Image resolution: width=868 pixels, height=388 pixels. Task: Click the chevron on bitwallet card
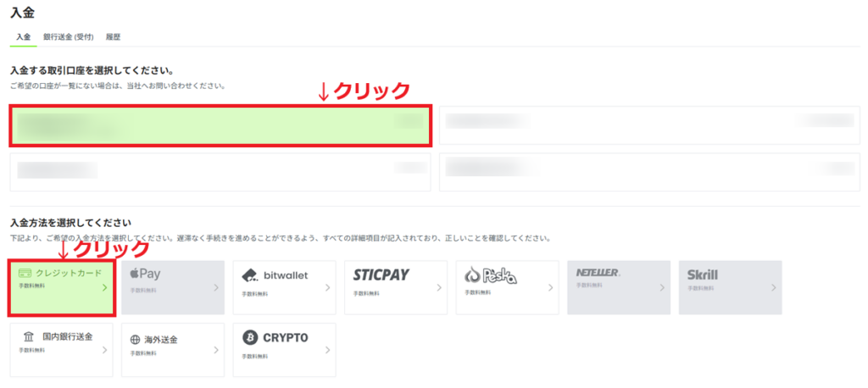[328, 288]
